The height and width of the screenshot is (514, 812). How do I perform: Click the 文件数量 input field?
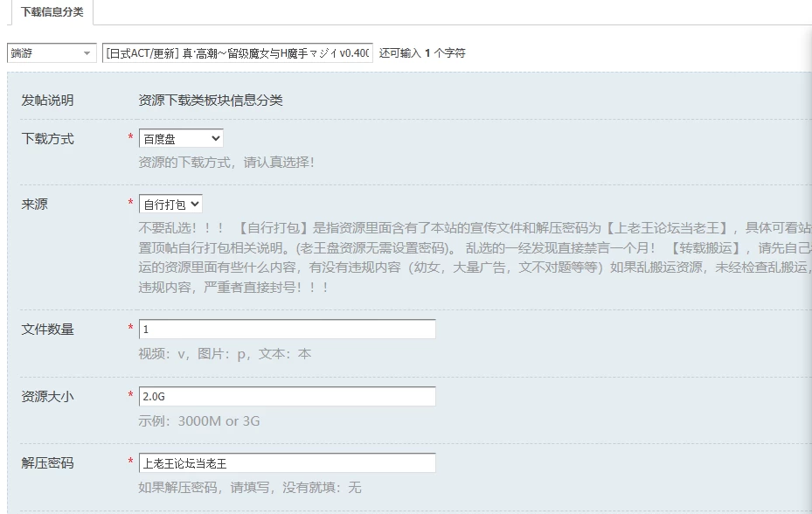tap(288, 329)
